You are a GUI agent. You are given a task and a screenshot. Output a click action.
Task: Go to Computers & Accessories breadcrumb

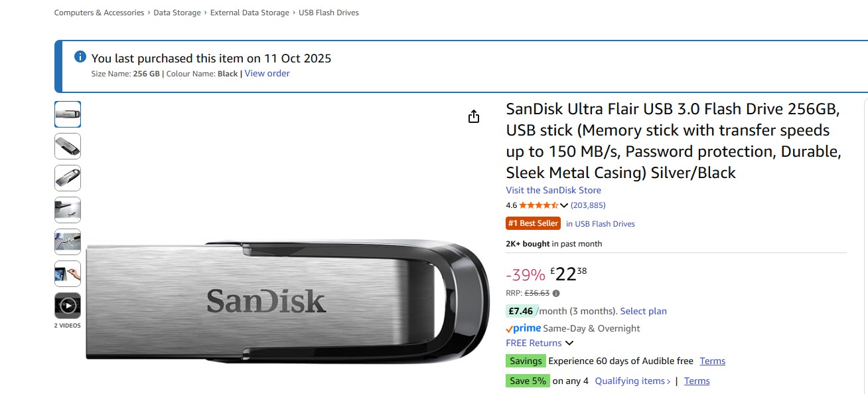99,13
